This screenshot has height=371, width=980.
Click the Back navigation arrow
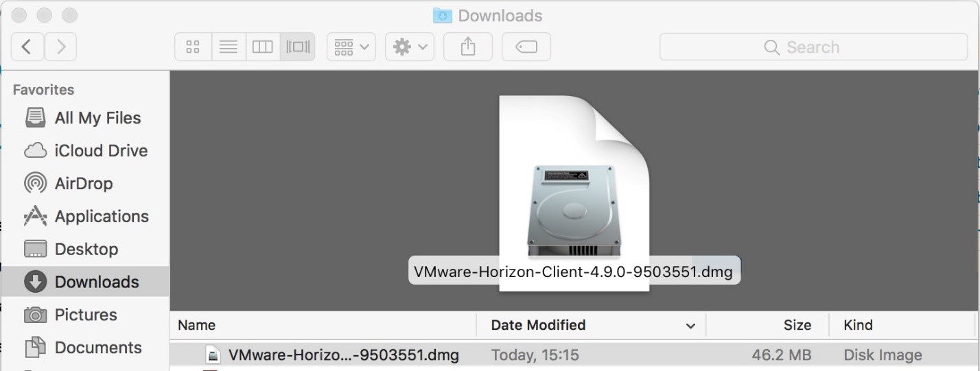click(x=27, y=47)
